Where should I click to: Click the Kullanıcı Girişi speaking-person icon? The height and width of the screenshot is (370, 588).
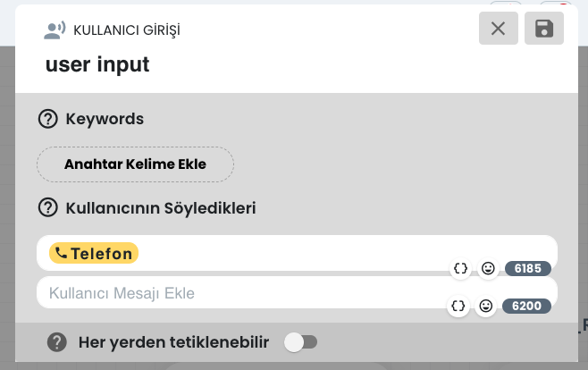[55, 30]
